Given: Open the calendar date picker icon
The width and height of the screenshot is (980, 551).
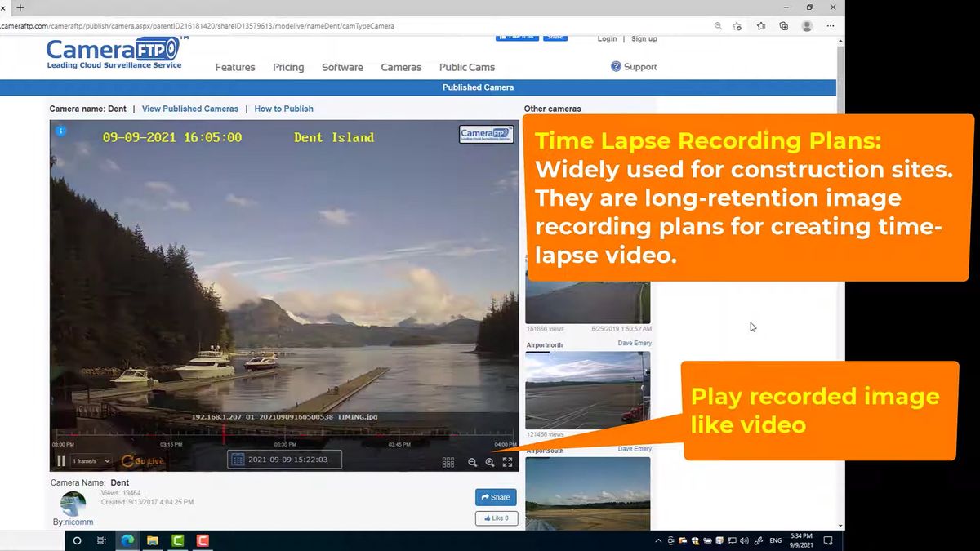Looking at the screenshot, I should (237, 460).
